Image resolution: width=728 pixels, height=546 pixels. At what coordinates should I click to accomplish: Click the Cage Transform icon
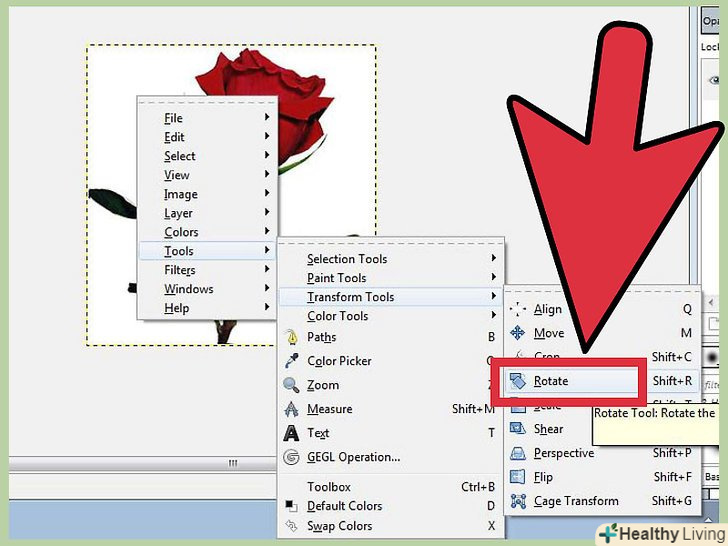(518, 501)
